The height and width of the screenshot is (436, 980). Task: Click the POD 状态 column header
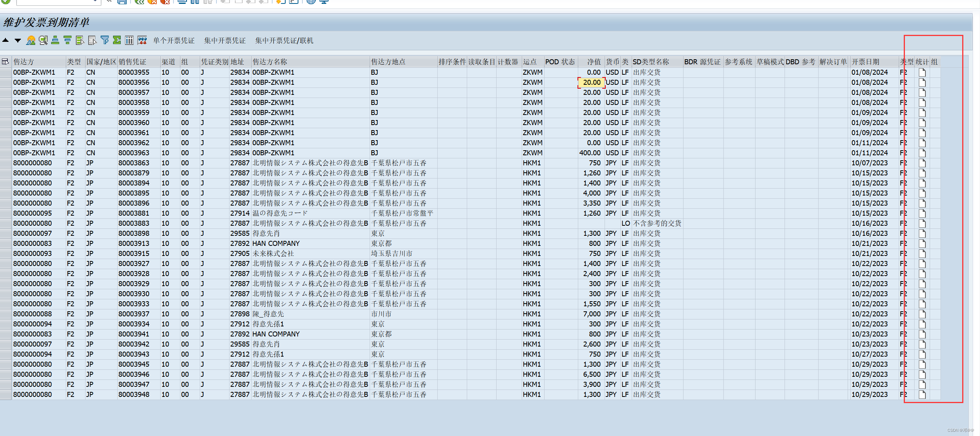click(561, 62)
